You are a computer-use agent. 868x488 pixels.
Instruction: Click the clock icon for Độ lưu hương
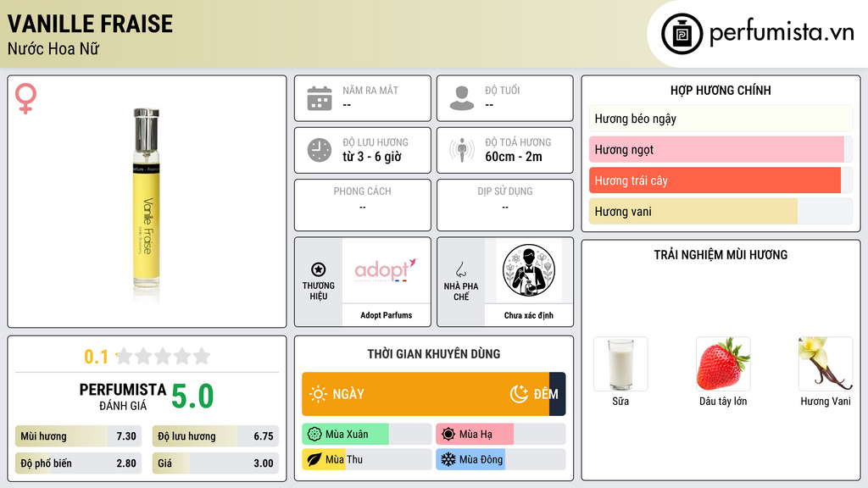(x=320, y=150)
